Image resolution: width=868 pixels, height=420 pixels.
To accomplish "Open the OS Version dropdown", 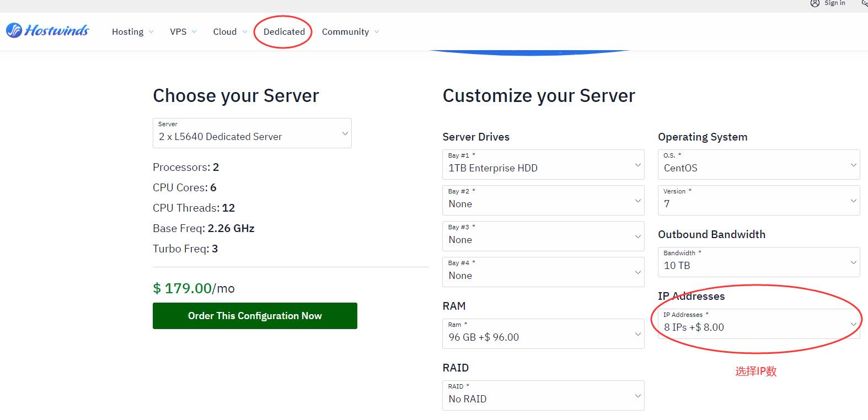I will [759, 200].
